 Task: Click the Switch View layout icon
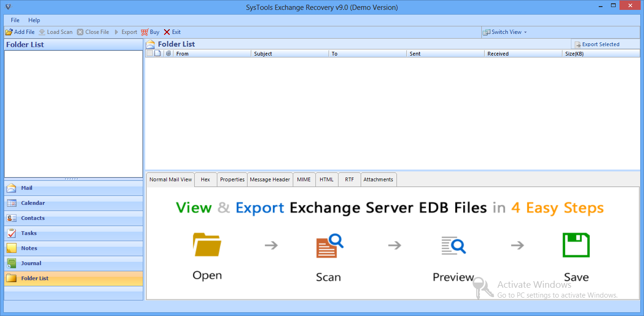pos(487,32)
